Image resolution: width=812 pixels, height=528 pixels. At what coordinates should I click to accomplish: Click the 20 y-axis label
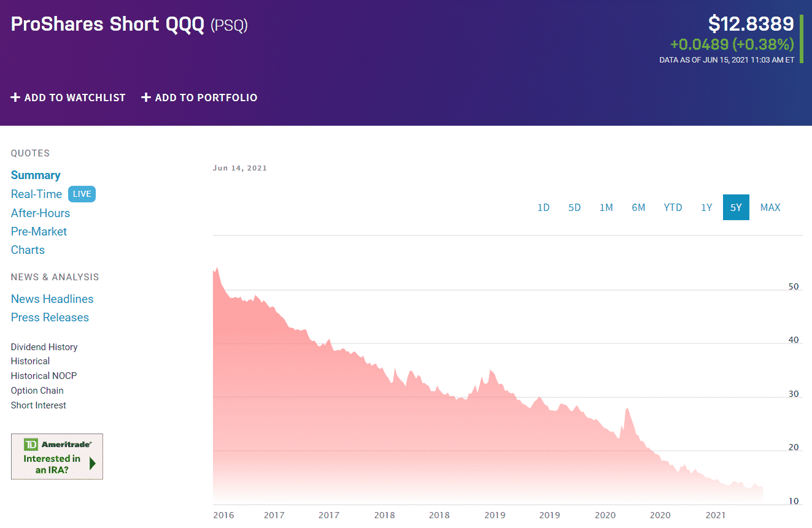794,448
